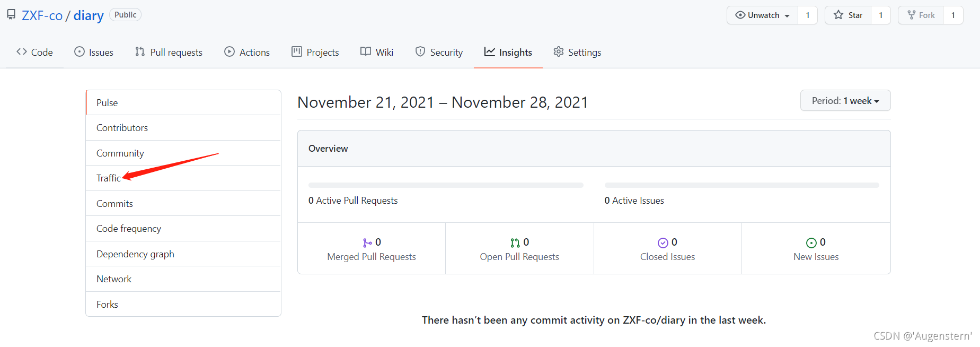The height and width of the screenshot is (347, 980).
Task: Switch to the Code tab
Action: (x=34, y=52)
